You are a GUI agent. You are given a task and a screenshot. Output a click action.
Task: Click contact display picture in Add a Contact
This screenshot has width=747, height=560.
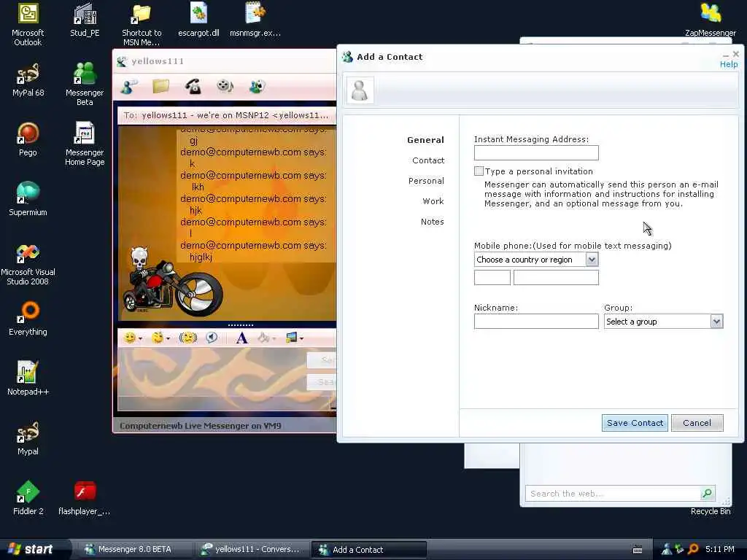click(x=360, y=90)
